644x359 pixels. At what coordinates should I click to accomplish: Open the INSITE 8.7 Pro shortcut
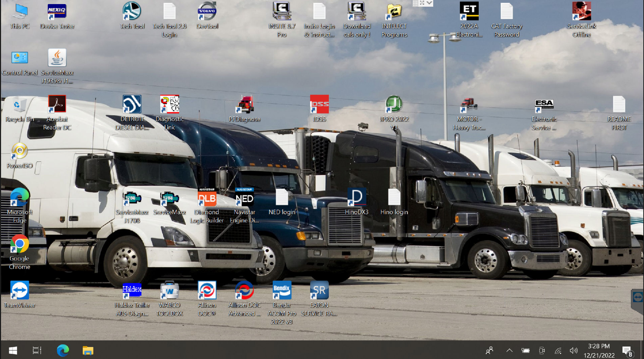pyautogui.click(x=282, y=20)
